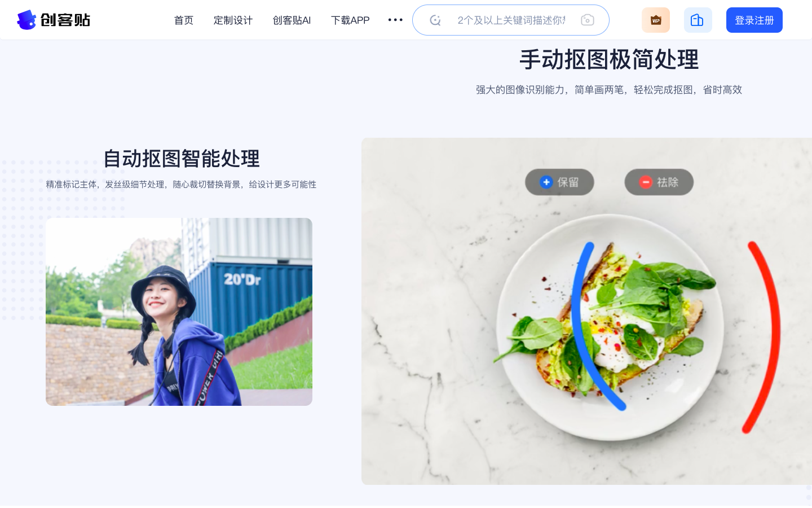The height and width of the screenshot is (508, 812).
Task: Select the blue plus 保留 button
Action: [x=559, y=182]
